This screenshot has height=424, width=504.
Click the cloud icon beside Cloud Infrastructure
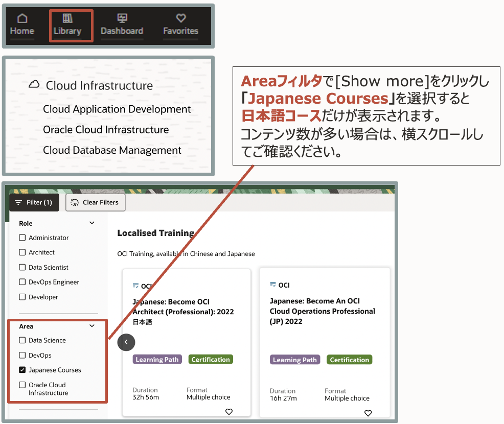(x=34, y=84)
